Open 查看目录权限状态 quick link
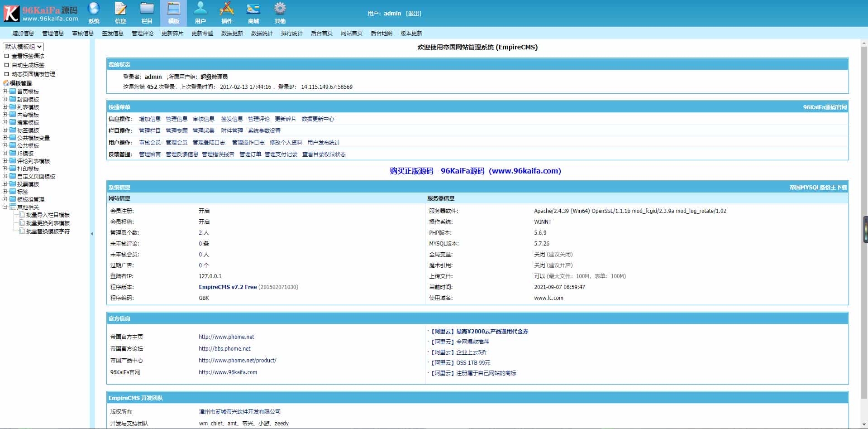 (x=324, y=154)
